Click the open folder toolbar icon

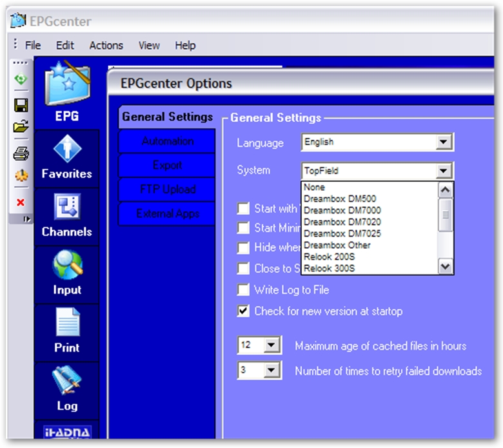coord(21,127)
